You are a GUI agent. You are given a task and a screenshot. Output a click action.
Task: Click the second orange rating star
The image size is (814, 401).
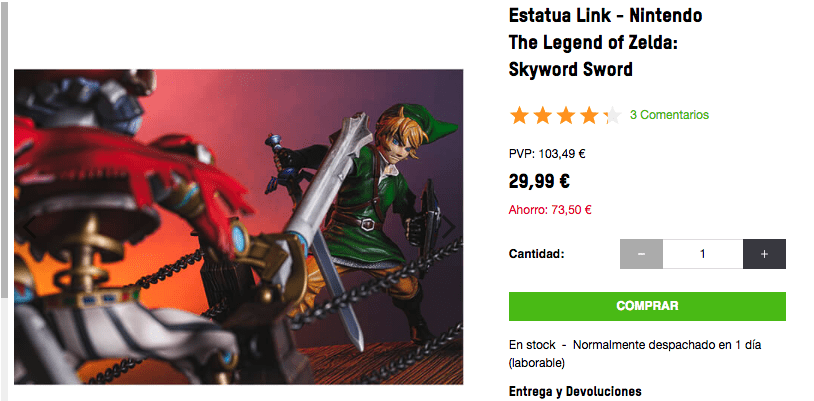542,115
